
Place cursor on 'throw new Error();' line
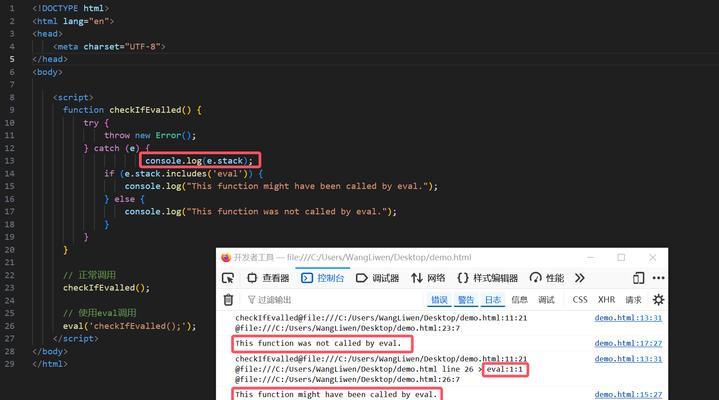[150, 135]
